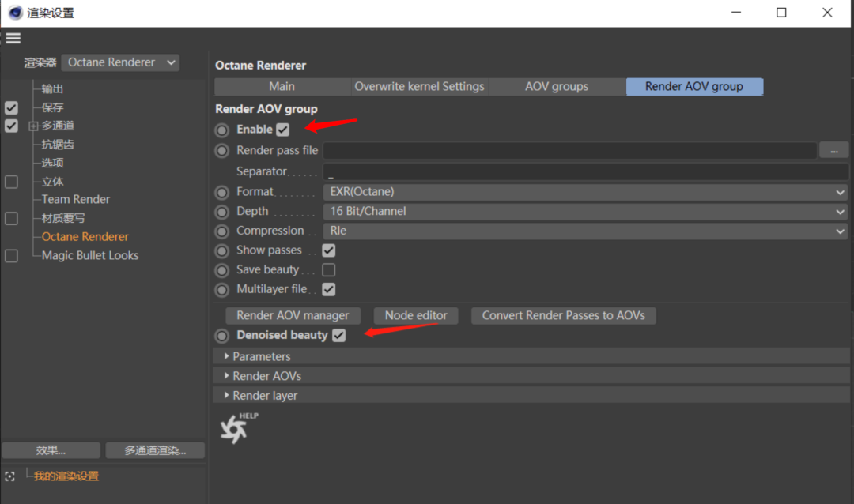Click the Depth animation dot icon

pos(221,212)
